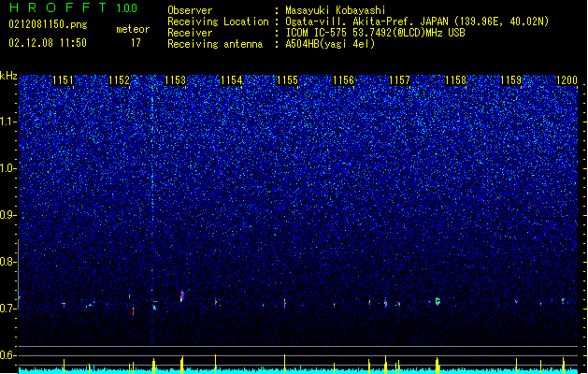
Task: Click the bright meteor echo just after 1153
Action: 182,296
